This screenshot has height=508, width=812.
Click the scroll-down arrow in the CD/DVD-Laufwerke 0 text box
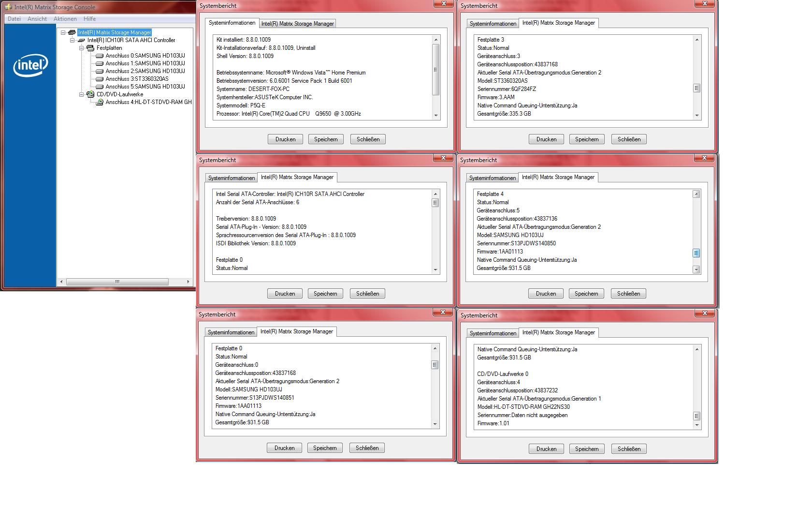pyautogui.click(x=696, y=425)
